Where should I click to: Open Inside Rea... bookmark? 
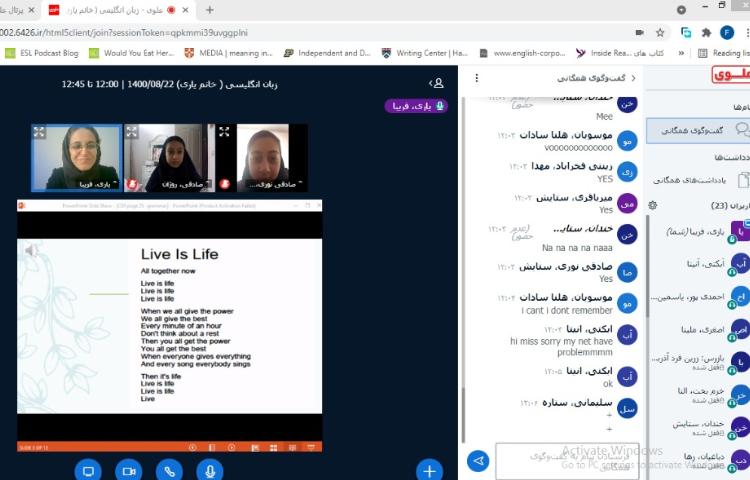[620, 53]
